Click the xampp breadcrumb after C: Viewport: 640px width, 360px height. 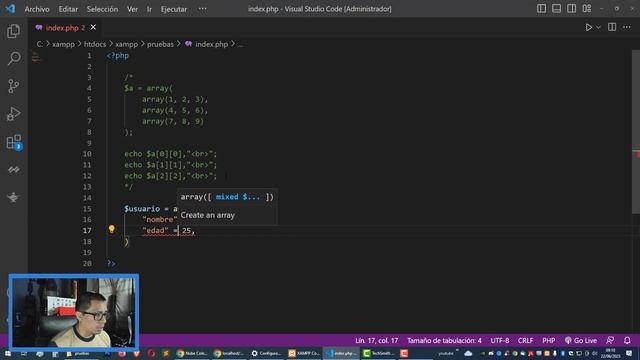point(63,44)
